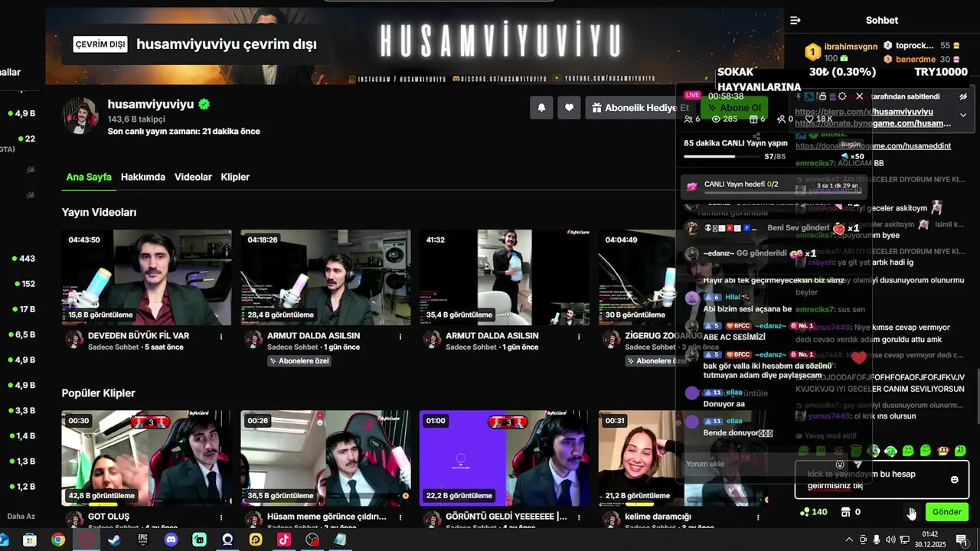The image size is (980, 551).
Task: Open the Videolar tab
Action: (193, 177)
